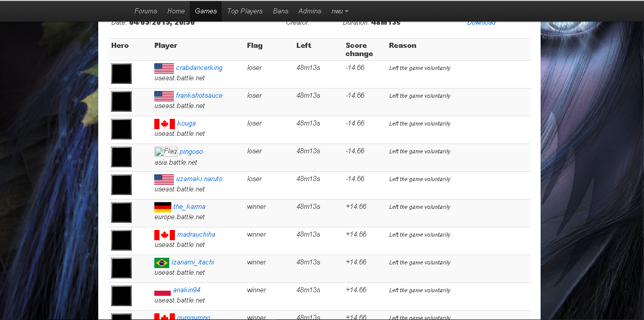
Task: Click the German flag beside the_karma
Action: click(163, 207)
